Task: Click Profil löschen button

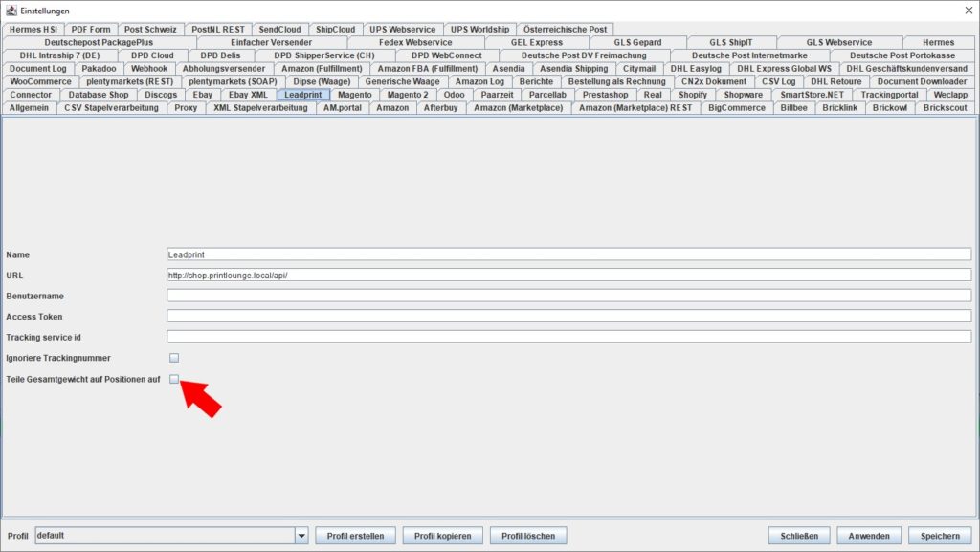Action: pyautogui.click(x=528, y=536)
